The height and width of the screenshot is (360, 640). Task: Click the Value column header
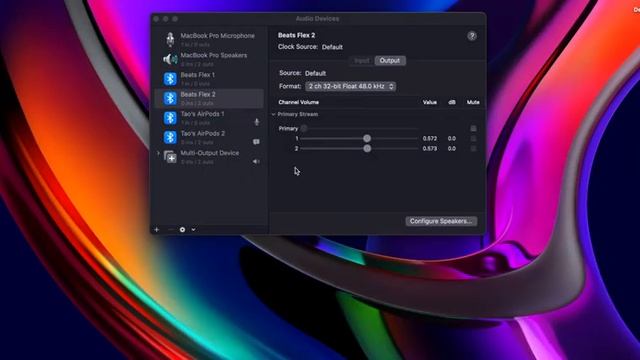[430, 102]
